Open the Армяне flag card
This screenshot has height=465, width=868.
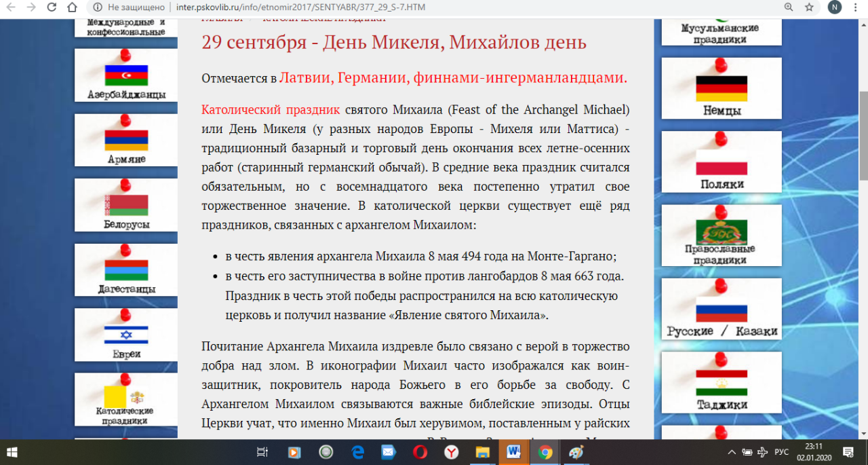126,141
